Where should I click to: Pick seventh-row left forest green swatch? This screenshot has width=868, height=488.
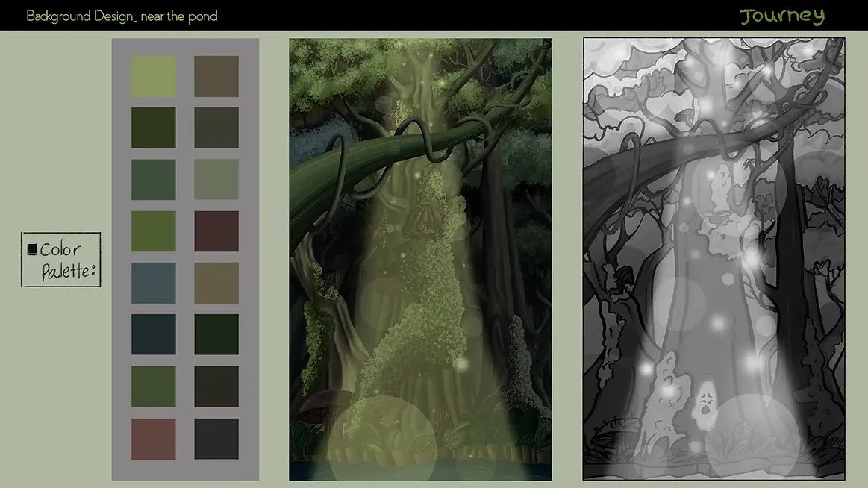pos(153,387)
